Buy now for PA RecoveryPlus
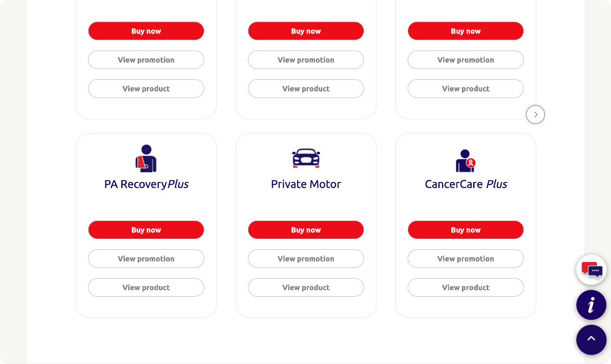 pos(146,230)
